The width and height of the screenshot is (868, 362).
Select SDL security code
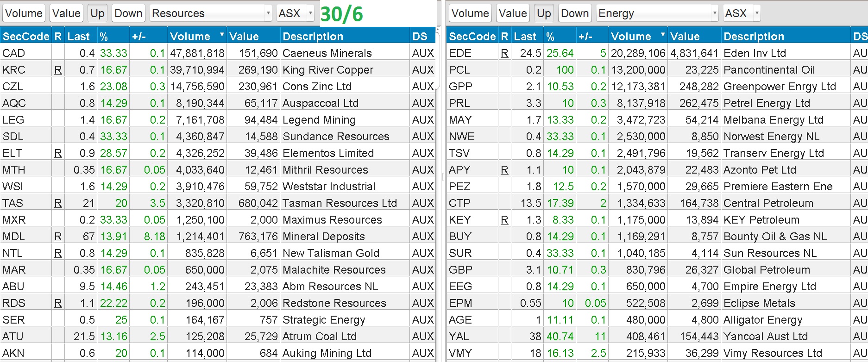click(x=13, y=137)
